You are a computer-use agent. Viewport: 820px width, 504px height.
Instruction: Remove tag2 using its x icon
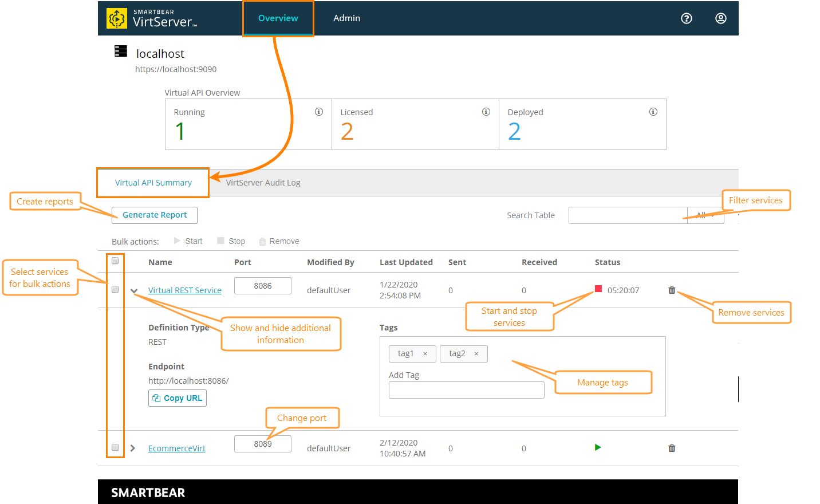click(476, 354)
